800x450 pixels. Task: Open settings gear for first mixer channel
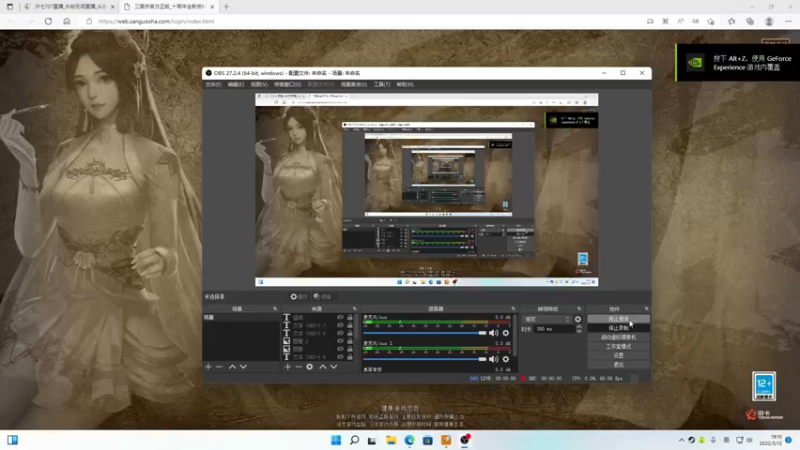pyautogui.click(x=506, y=333)
